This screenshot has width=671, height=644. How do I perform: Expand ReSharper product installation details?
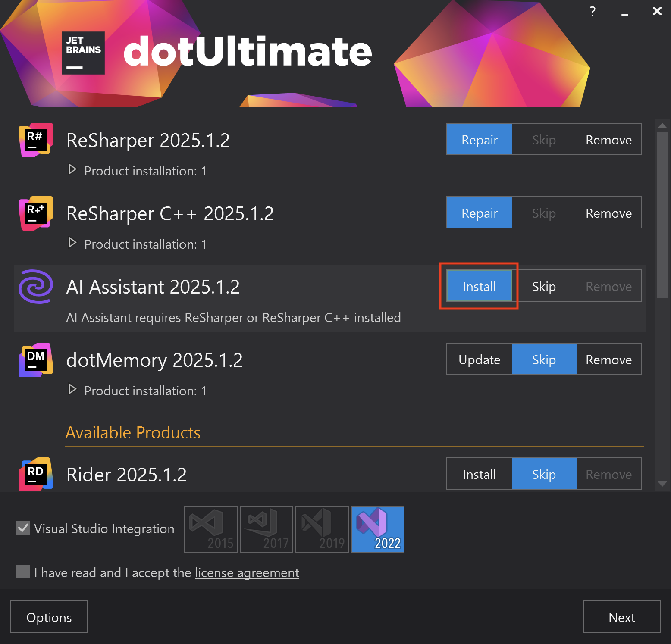pos(72,169)
